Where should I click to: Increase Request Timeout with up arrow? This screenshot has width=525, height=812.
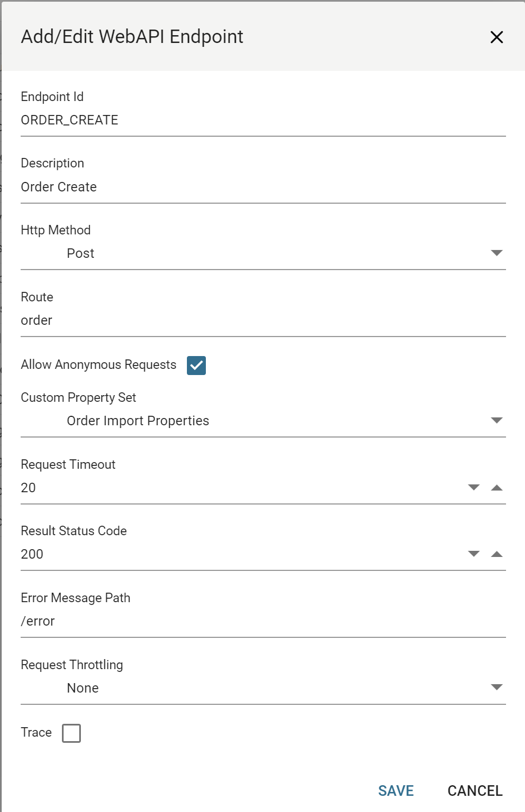497,488
